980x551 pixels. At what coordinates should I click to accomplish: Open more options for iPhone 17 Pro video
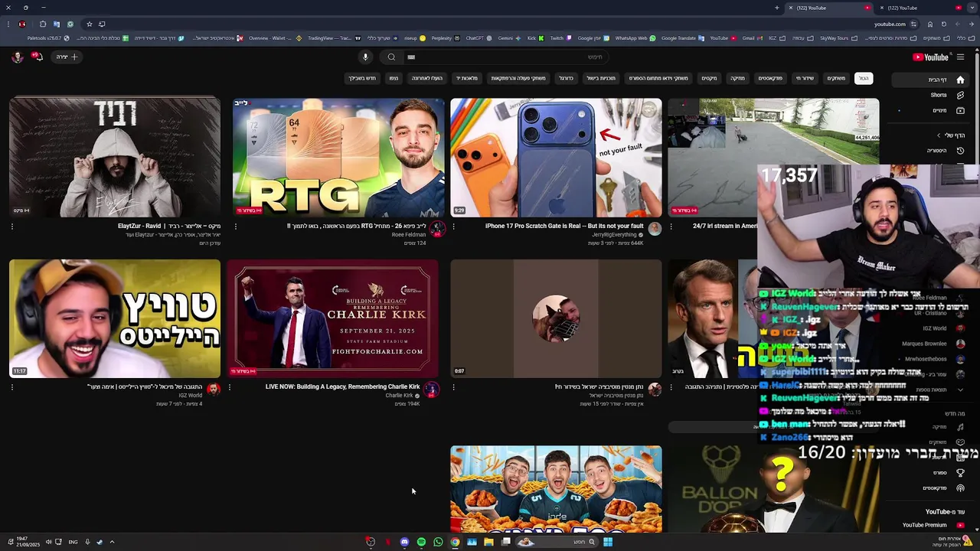[x=453, y=226]
